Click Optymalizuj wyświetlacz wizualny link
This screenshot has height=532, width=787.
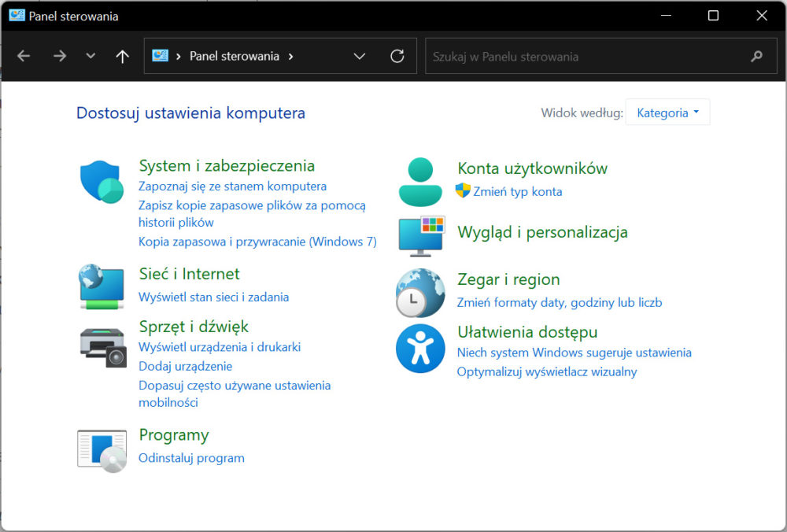pyautogui.click(x=547, y=372)
